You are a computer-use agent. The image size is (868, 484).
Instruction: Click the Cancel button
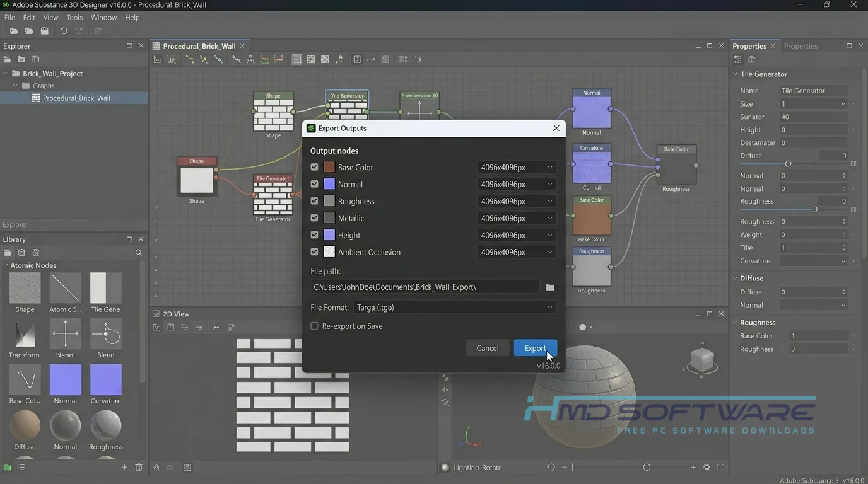488,348
